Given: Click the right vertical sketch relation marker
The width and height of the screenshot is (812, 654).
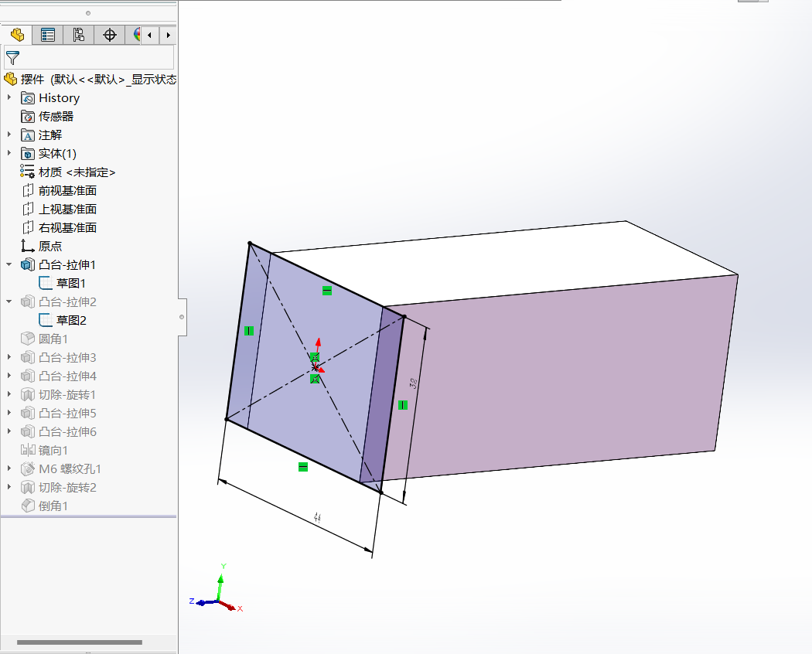Looking at the screenshot, I should pos(402,405).
